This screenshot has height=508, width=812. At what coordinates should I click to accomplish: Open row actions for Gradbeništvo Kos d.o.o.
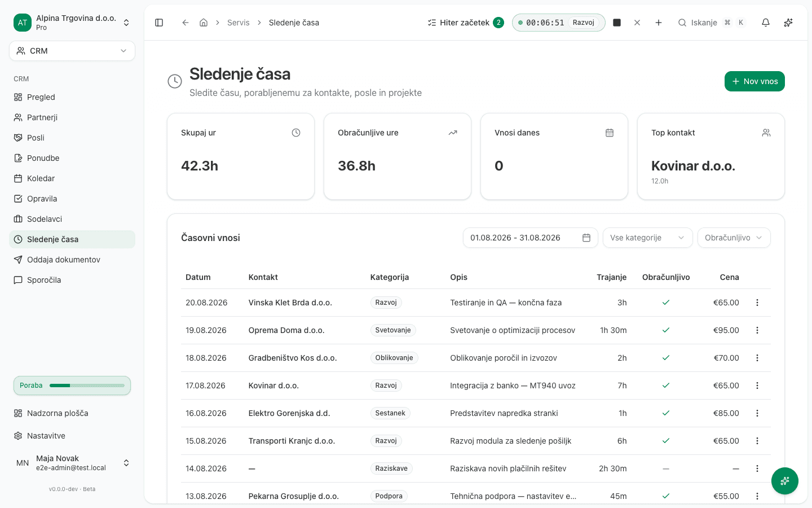tap(757, 358)
